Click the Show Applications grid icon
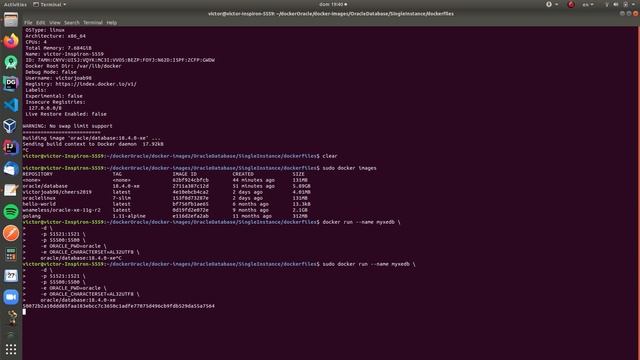640x360 pixels. click(x=11, y=349)
